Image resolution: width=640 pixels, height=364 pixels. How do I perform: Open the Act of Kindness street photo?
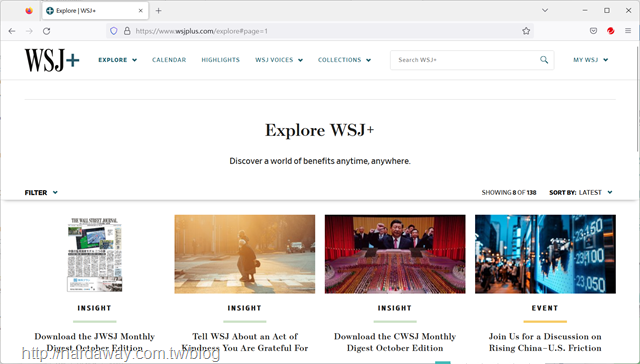tap(245, 254)
